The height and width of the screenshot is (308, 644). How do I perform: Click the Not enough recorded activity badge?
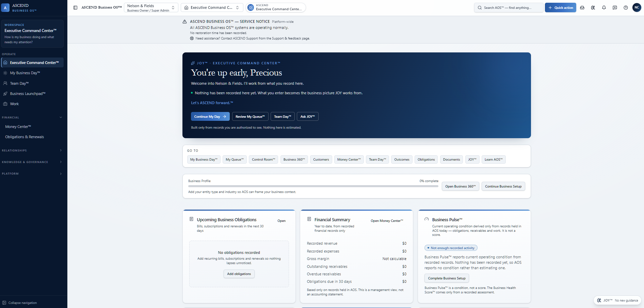tap(451, 248)
